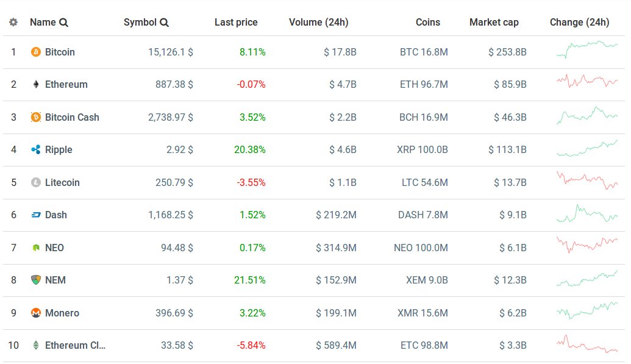631x364 pixels.
Task: Open NEM's green 24h sparkline chart
Action: (x=586, y=278)
